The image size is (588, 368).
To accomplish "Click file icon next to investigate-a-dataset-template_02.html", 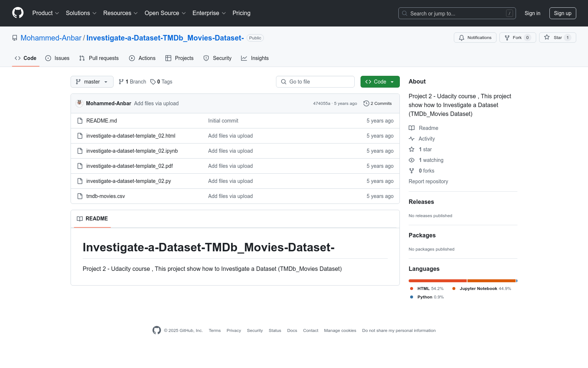I will 80,136.
